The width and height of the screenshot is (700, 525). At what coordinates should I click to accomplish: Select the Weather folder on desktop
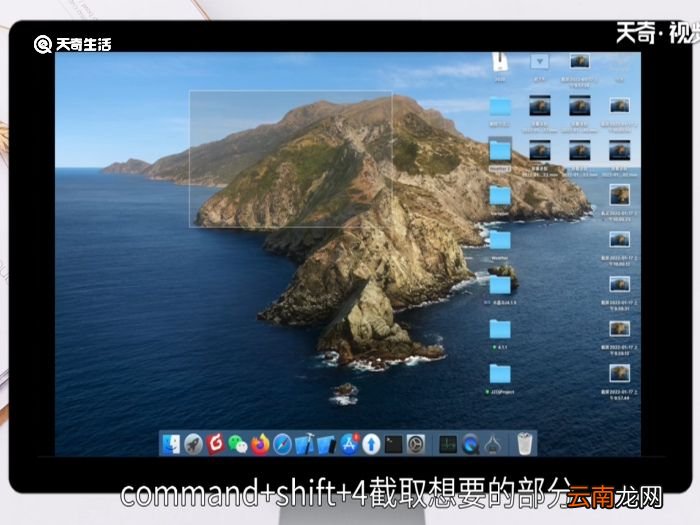pyautogui.click(x=500, y=240)
